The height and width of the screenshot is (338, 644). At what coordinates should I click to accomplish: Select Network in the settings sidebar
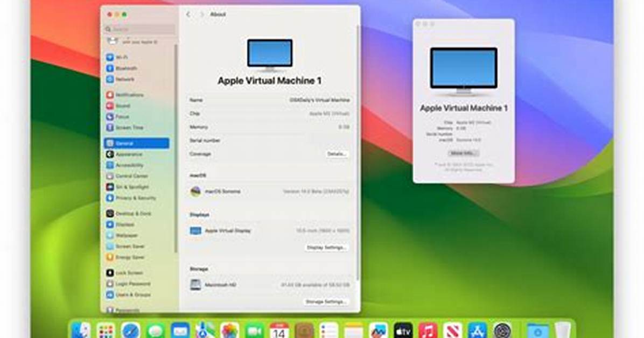(120, 79)
